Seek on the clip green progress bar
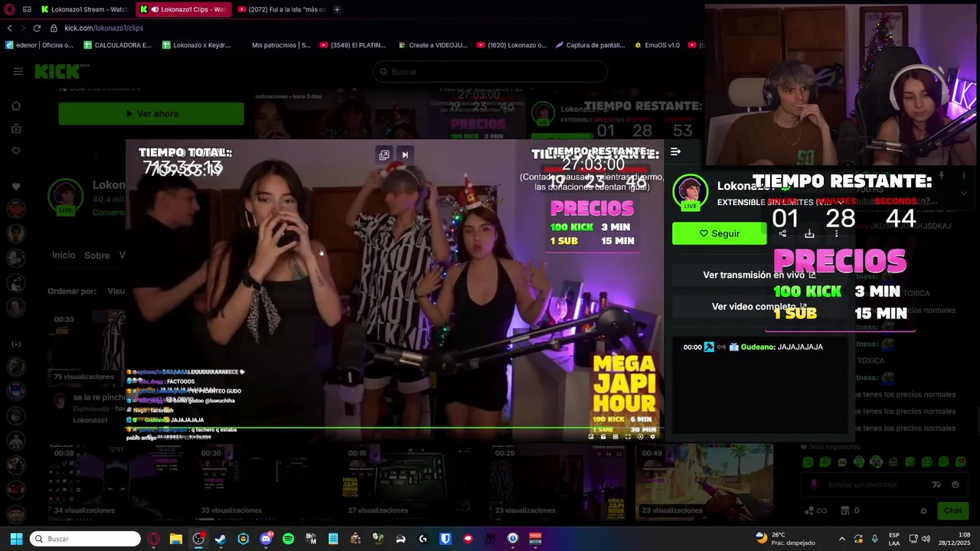The width and height of the screenshot is (980, 551). [394, 428]
